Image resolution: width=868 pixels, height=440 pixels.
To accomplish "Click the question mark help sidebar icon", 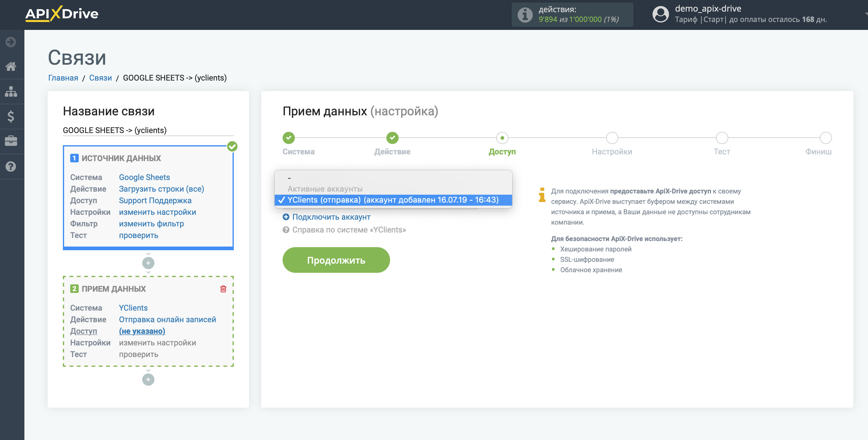I will [x=11, y=166].
